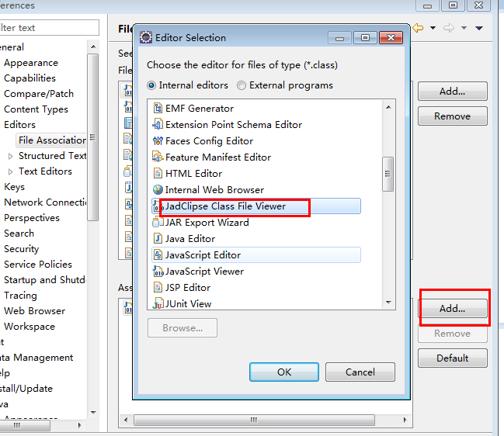
Task: Click the upper Add... button for file types
Action: pos(452,92)
